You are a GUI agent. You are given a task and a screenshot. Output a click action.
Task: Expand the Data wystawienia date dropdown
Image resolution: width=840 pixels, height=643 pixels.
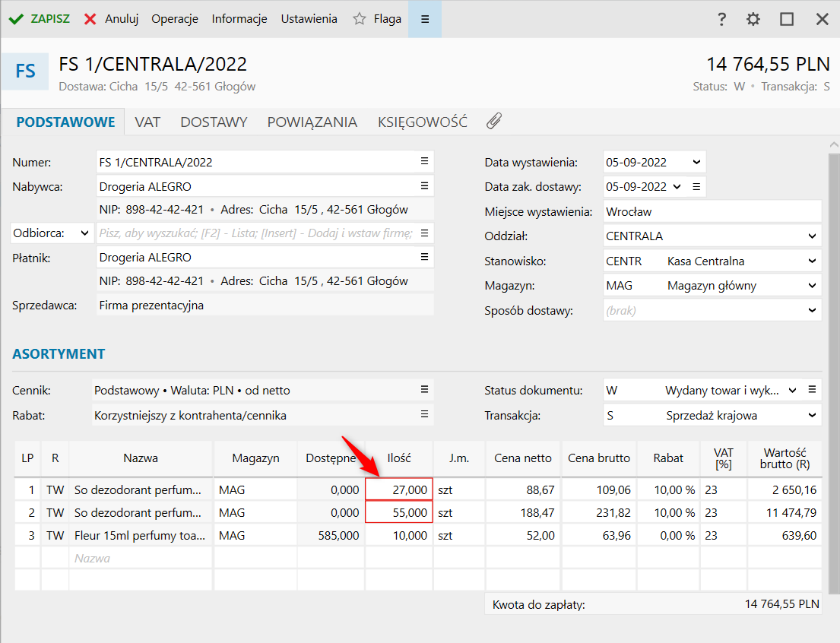(x=696, y=162)
